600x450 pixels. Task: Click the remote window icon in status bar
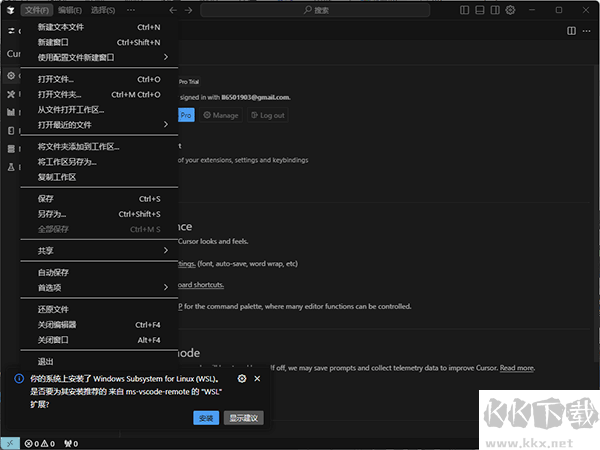[x=10, y=443]
